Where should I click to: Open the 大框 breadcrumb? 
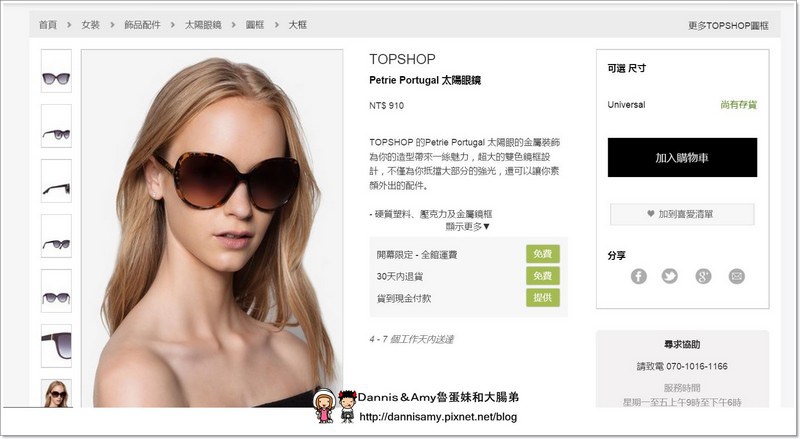[298, 25]
